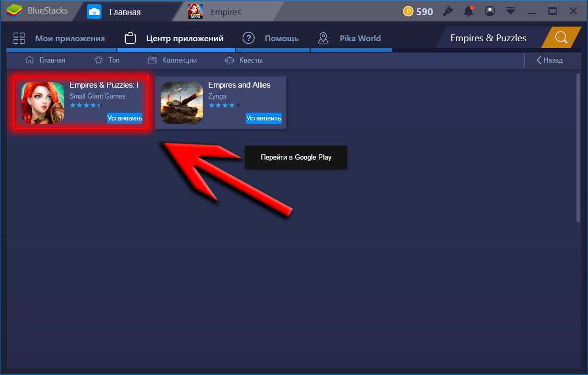Image resolution: width=588 pixels, height=375 pixels.
Task: Click the pin icon in title bar
Action: (x=448, y=11)
